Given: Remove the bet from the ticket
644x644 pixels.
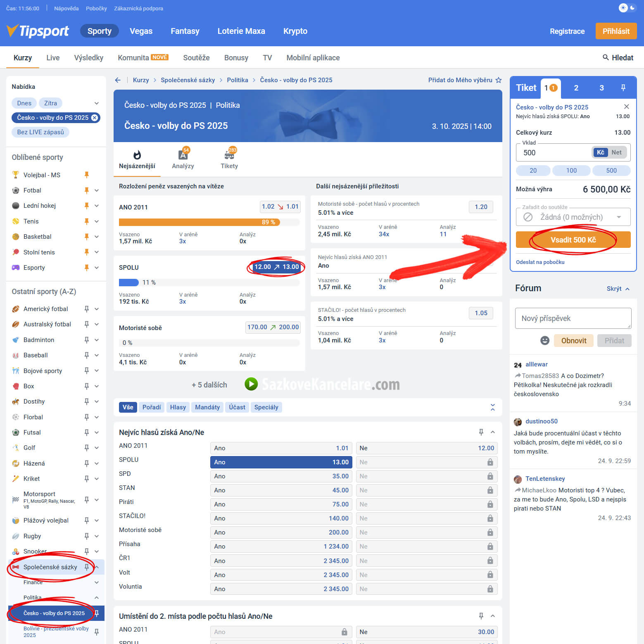Looking at the screenshot, I should [626, 107].
